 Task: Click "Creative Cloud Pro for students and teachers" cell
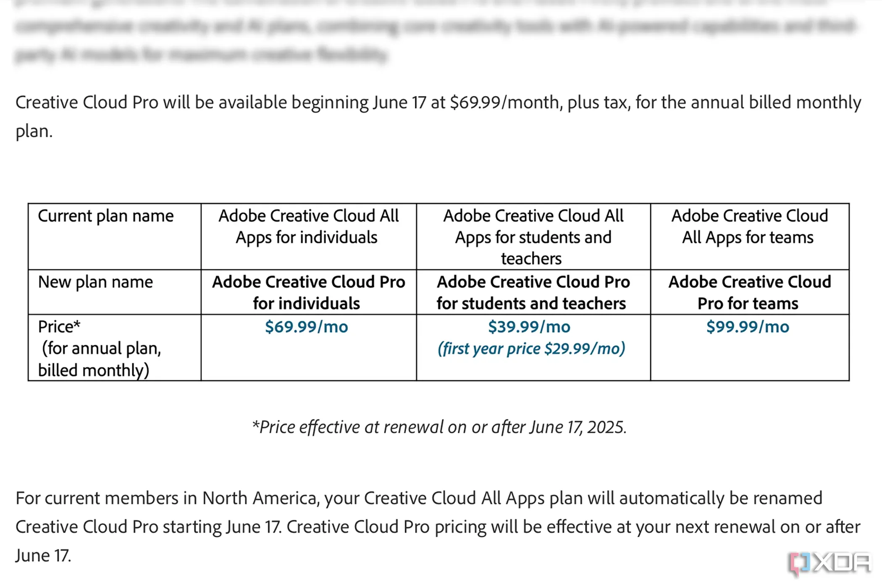click(533, 292)
